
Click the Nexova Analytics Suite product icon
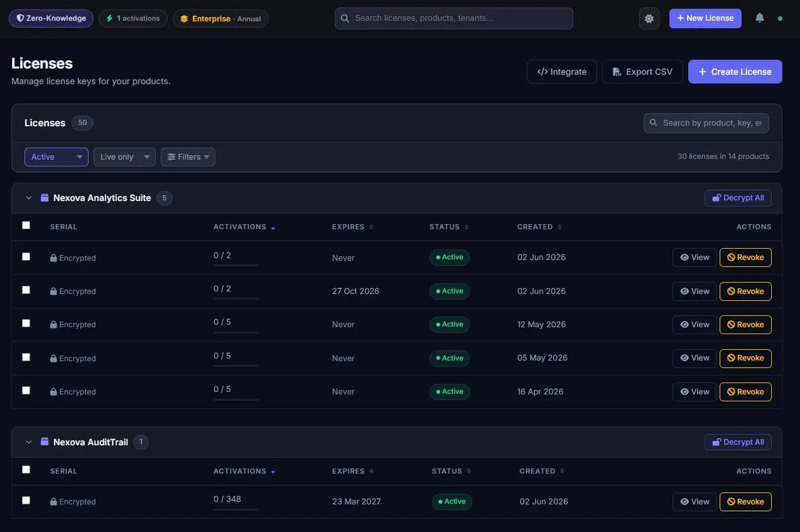pyautogui.click(x=45, y=198)
